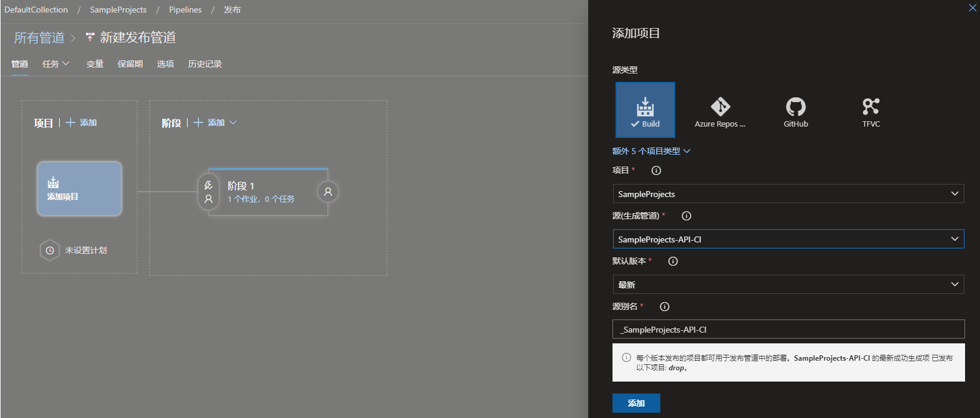Click SampleProjects breadcrumb

118,10
